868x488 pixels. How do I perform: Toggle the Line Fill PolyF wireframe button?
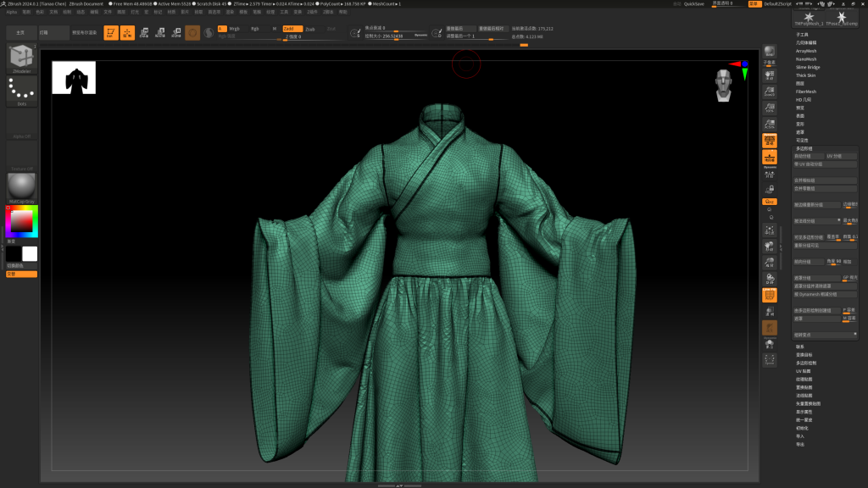[x=770, y=295]
